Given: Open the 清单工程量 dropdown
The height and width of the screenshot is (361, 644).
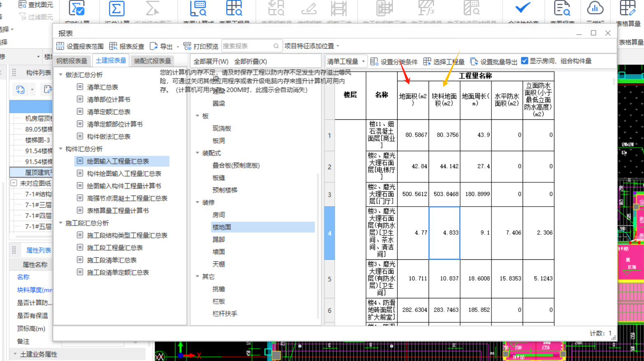Looking at the screenshot, I should point(346,61).
